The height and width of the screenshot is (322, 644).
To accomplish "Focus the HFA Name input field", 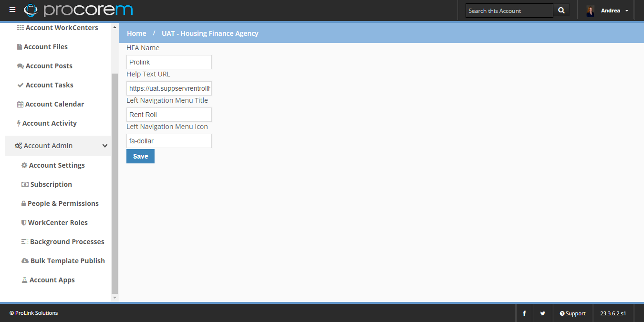I will [169, 62].
